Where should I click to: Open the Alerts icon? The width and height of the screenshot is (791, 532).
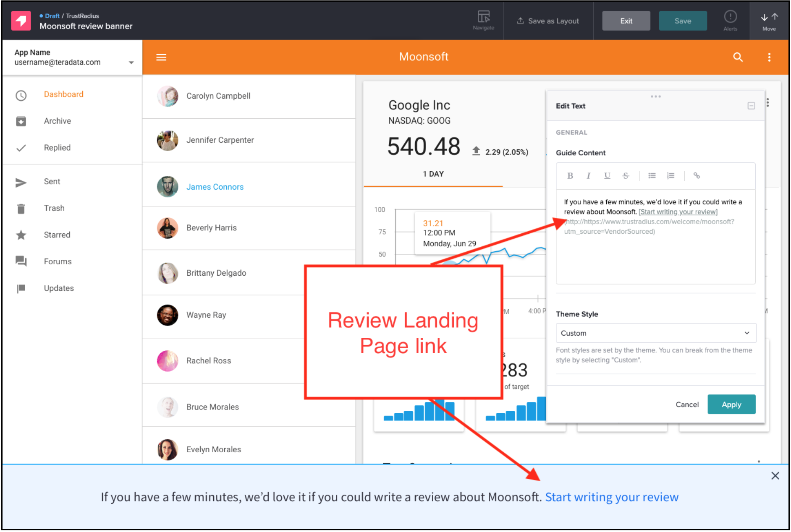[730, 21]
